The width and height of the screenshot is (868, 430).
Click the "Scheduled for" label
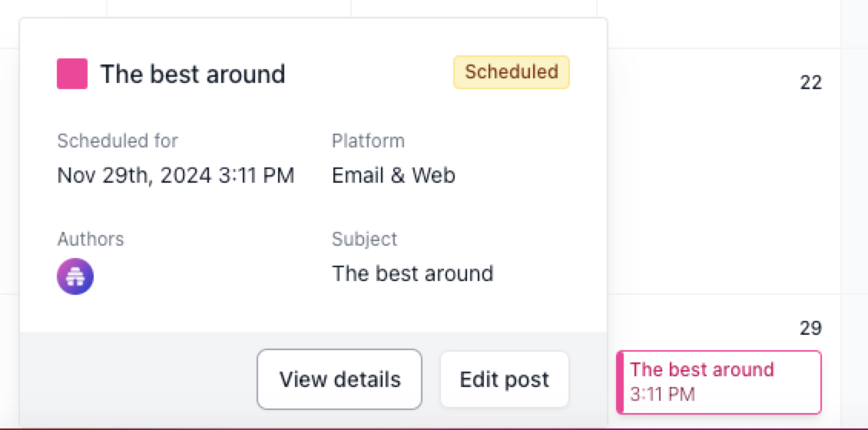(118, 141)
